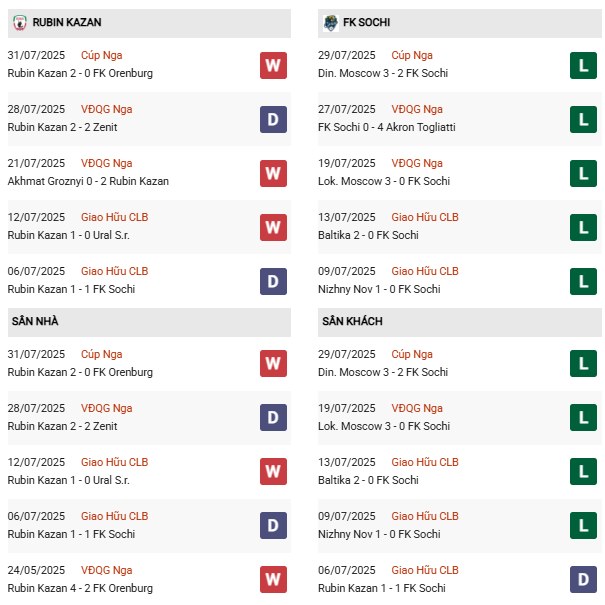Viewport: 605px width, 605px height.
Task: Open Cúp Nga link dated 31/07/2025 in top list
Action: coord(103,55)
